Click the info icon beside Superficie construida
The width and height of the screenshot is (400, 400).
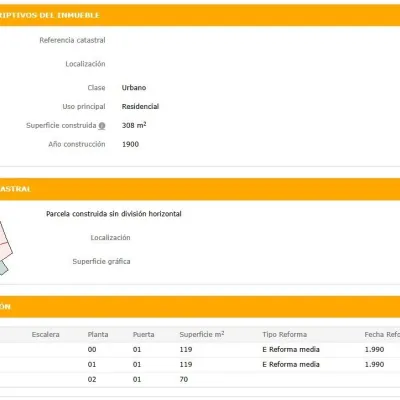(x=102, y=126)
